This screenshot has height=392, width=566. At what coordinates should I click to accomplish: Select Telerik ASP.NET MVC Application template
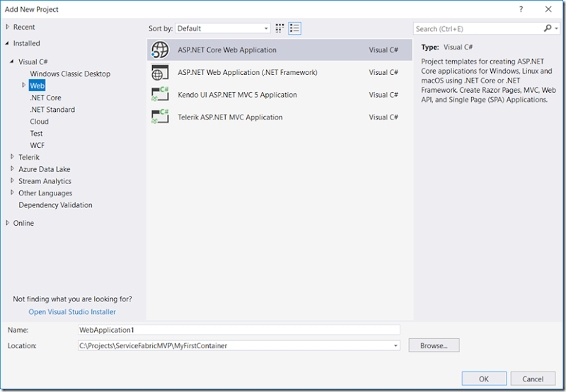point(279,117)
